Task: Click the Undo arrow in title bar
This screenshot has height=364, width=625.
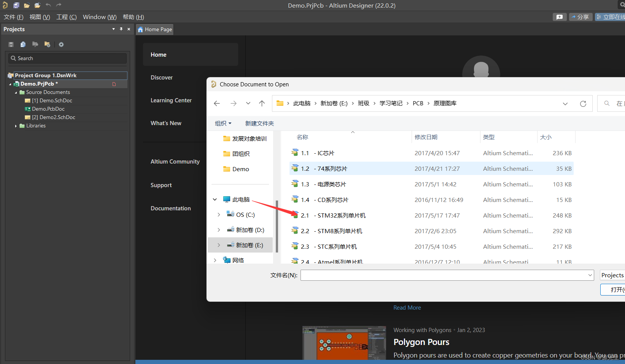Action: pos(48,5)
